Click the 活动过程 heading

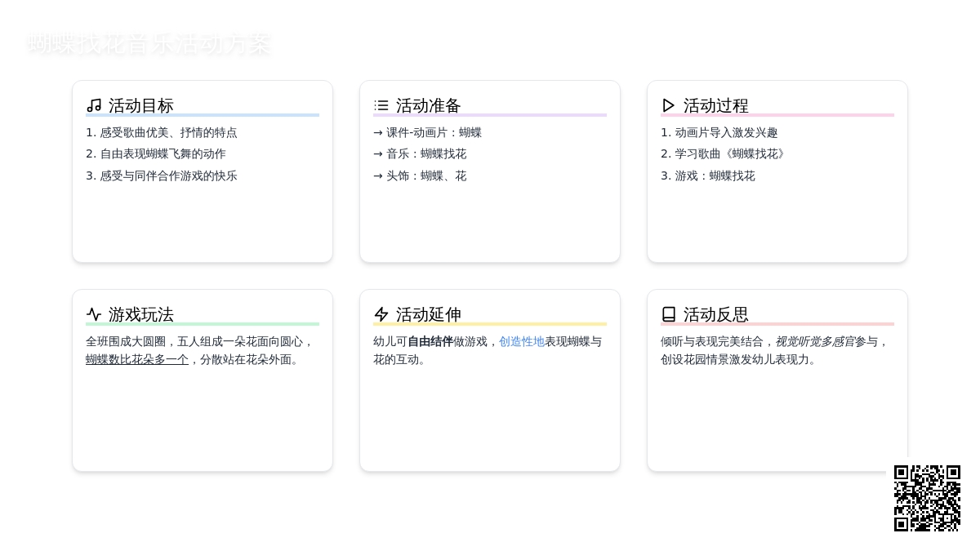coord(716,105)
